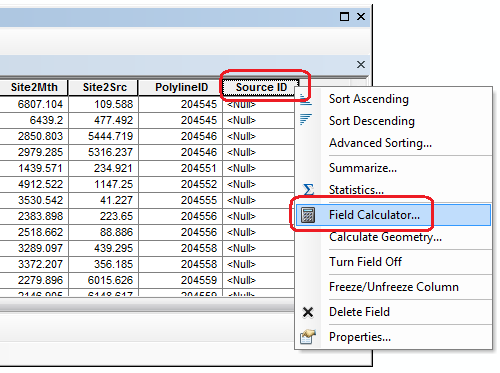Select cell with value 5444.719
The height and width of the screenshot is (373, 500).
point(104,136)
